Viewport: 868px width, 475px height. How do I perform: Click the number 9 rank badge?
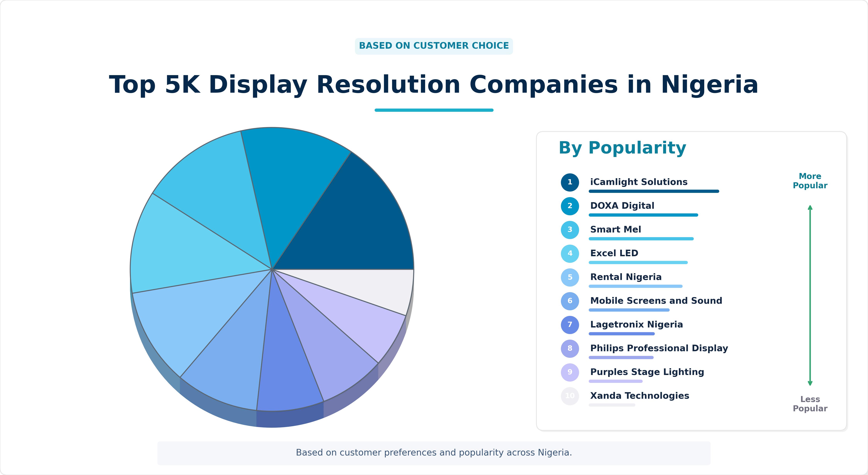[570, 372]
